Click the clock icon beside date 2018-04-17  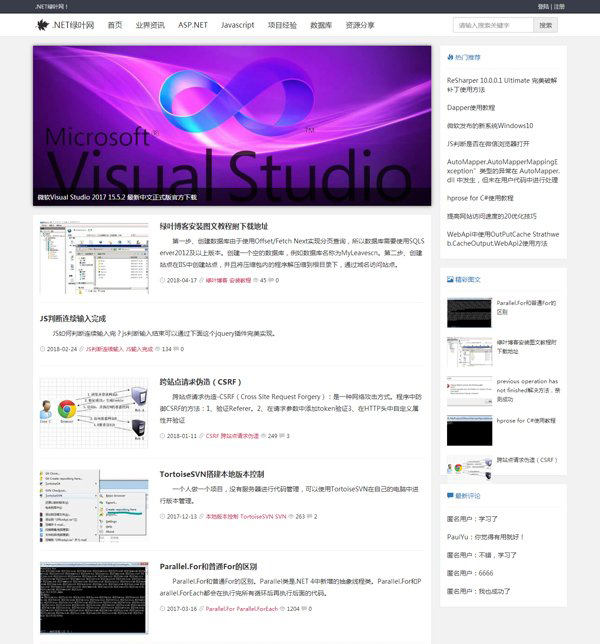[163, 281]
